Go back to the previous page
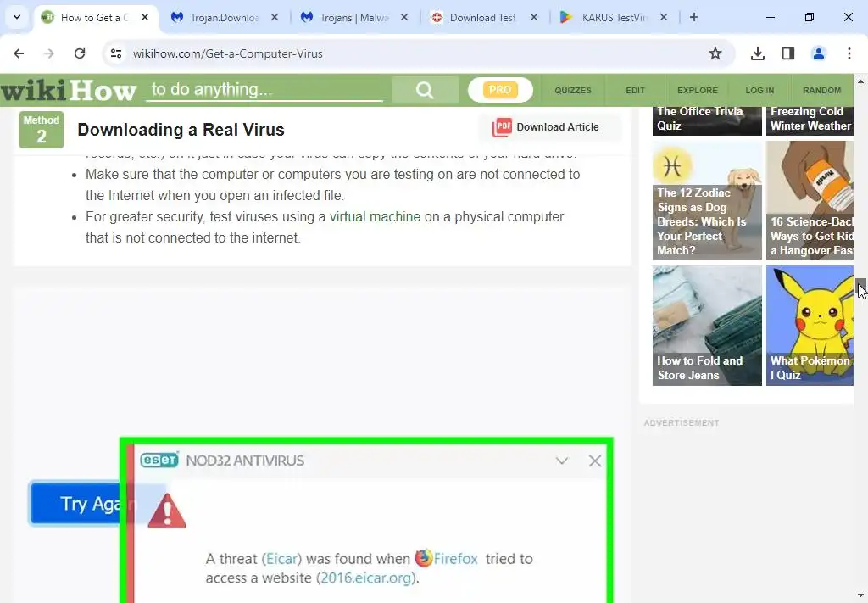The height and width of the screenshot is (603, 868). [x=19, y=53]
